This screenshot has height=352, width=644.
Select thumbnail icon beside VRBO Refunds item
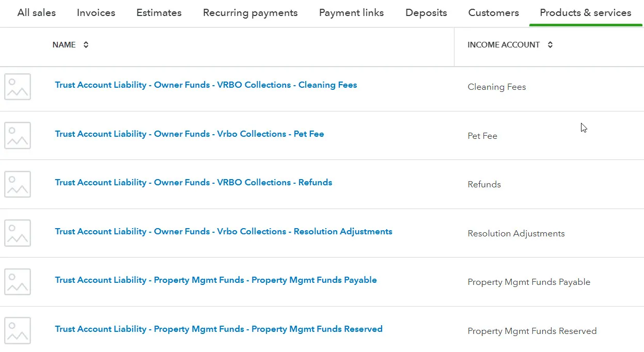coord(18,184)
